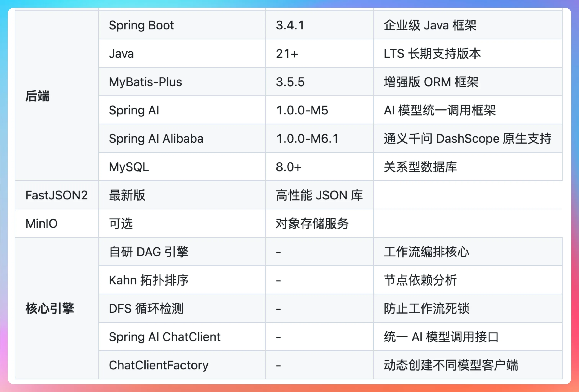This screenshot has height=392, width=579.
Task: Select the MinIO cell
Action: pos(42,224)
